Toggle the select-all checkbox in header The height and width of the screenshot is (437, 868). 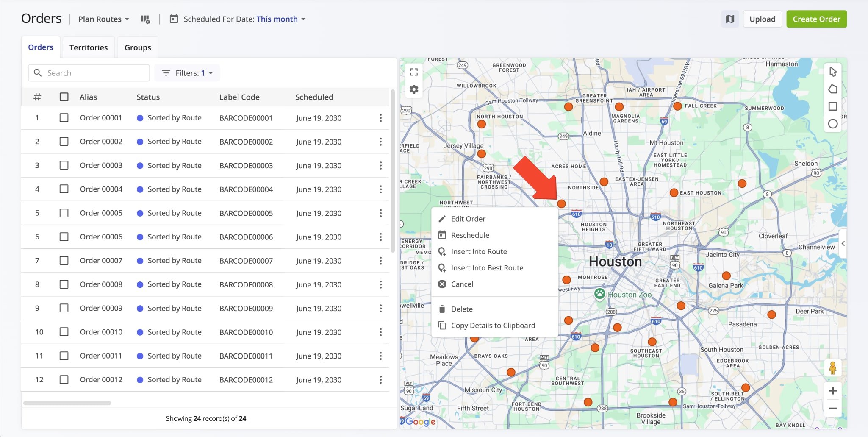[x=64, y=97]
